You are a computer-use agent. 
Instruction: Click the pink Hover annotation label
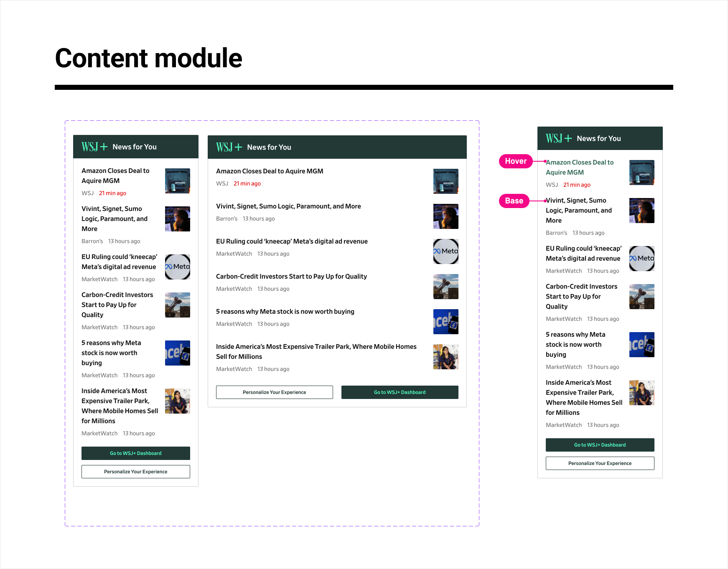tap(515, 161)
